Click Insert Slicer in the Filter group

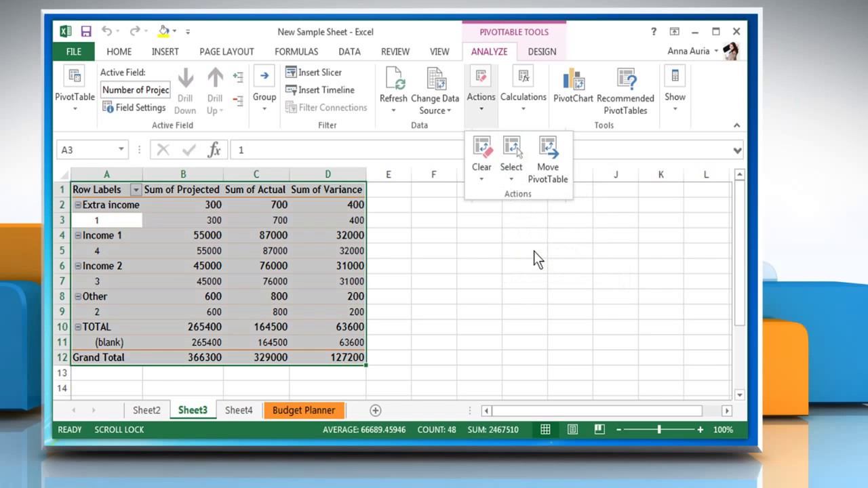click(x=314, y=73)
